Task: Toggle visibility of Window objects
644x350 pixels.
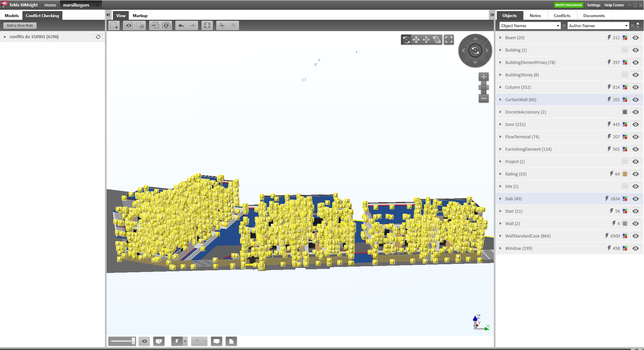Action: [636, 249]
